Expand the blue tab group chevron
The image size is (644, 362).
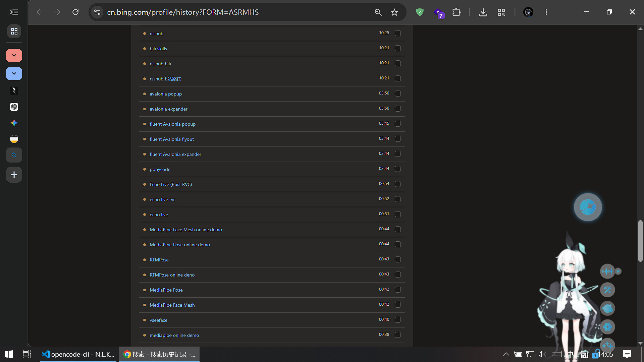click(14, 73)
